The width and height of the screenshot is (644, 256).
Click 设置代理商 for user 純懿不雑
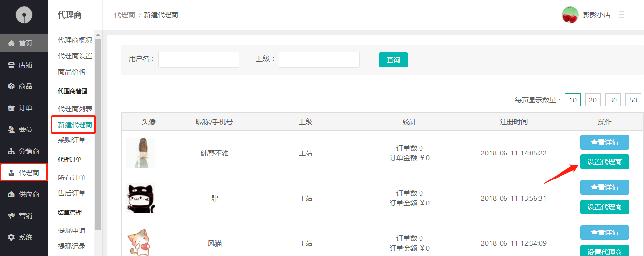click(x=604, y=162)
